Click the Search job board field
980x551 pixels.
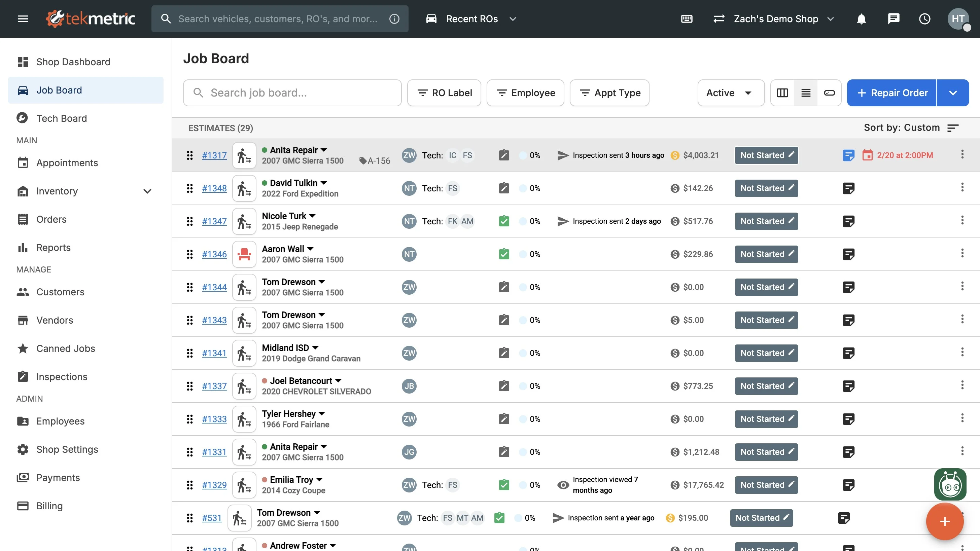click(x=292, y=93)
